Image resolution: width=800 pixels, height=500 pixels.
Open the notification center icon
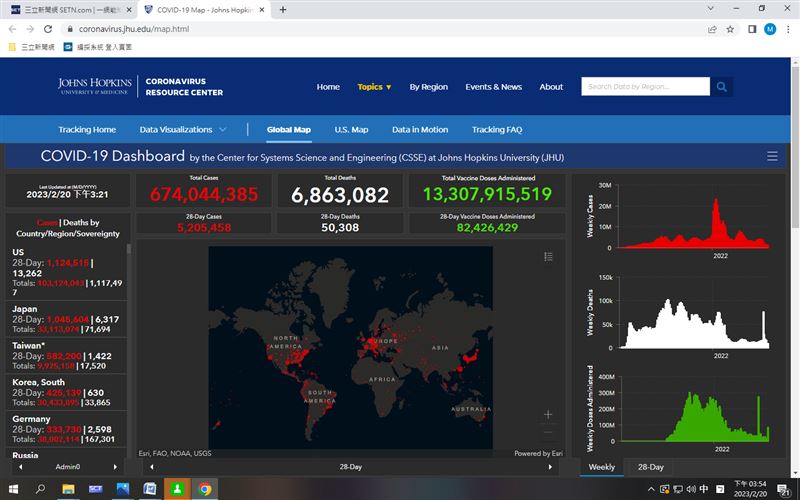click(785, 490)
